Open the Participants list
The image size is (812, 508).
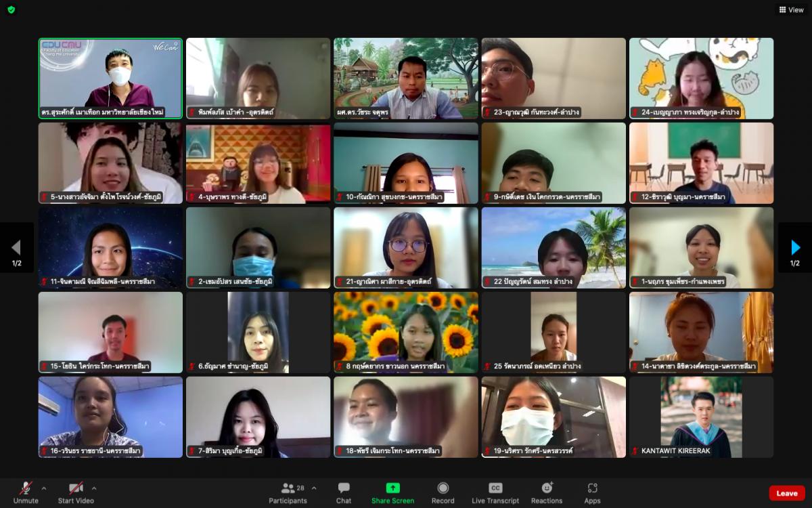(x=288, y=492)
